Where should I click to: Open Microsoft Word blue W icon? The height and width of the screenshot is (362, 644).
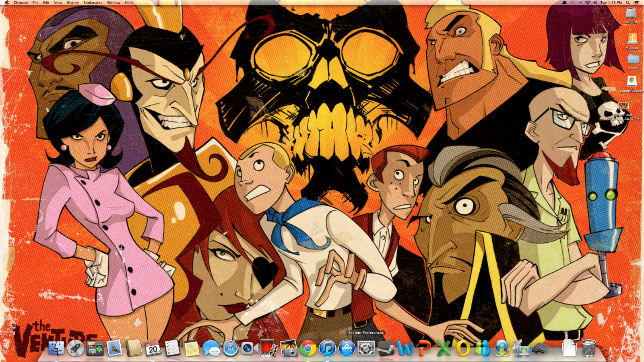point(405,348)
